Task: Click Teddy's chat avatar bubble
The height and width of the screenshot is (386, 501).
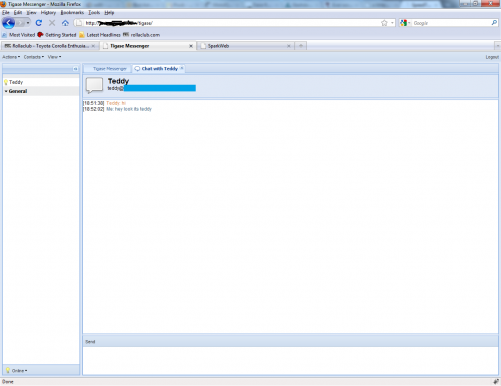Action: (94, 85)
